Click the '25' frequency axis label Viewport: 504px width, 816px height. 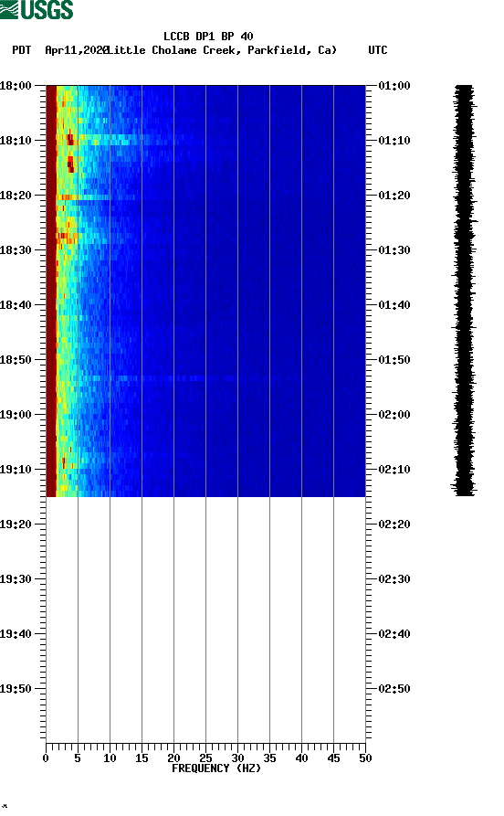pos(205,758)
